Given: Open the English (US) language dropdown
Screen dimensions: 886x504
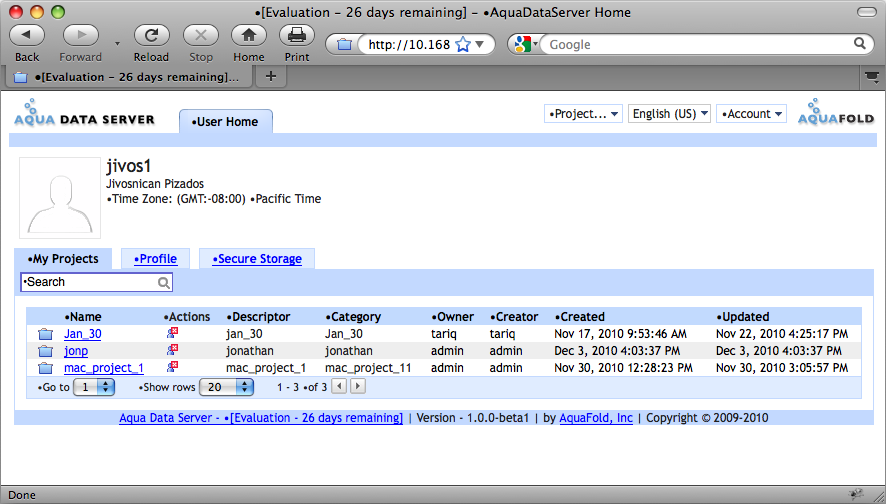Looking at the screenshot, I should pyautogui.click(x=669, y=114).
